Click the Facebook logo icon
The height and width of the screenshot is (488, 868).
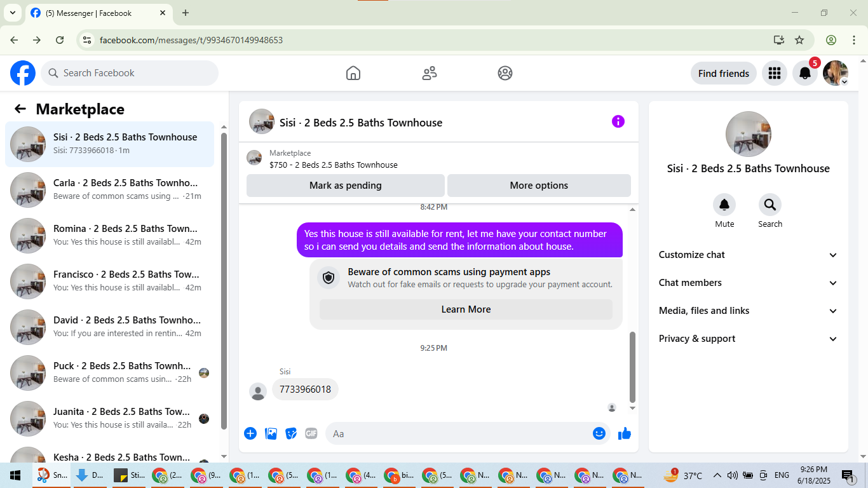tap(23, 73)
